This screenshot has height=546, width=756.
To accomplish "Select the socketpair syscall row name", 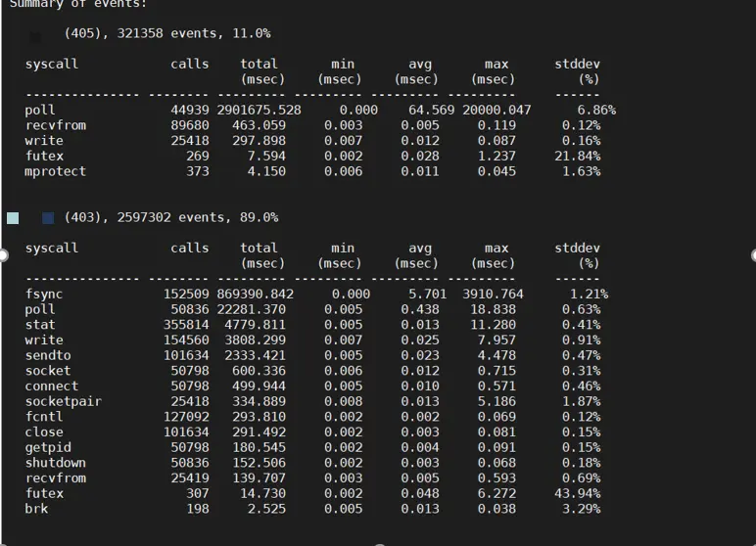I will pos(63,401).
